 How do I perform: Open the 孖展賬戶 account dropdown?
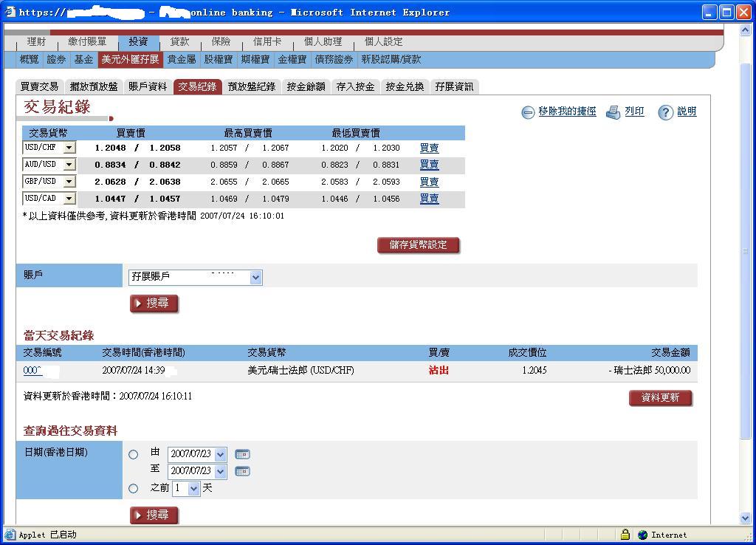[255, 277]
